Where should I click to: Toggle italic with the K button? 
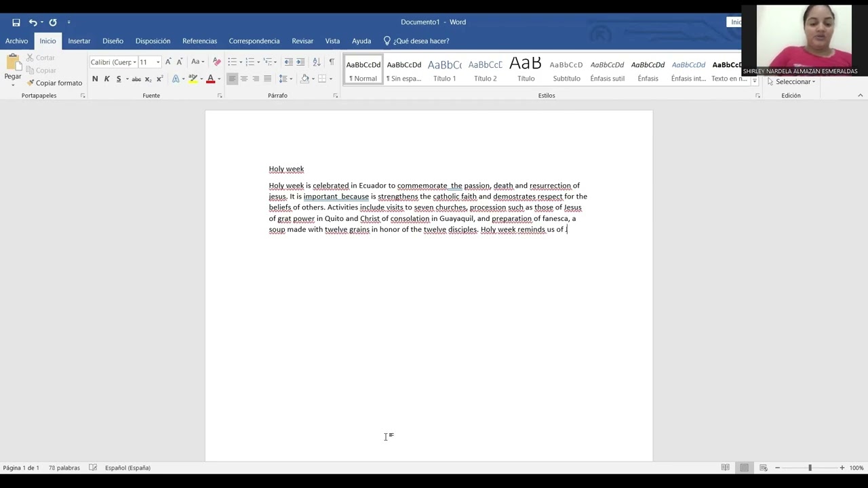pyautogui.click(x=106, y=79)
